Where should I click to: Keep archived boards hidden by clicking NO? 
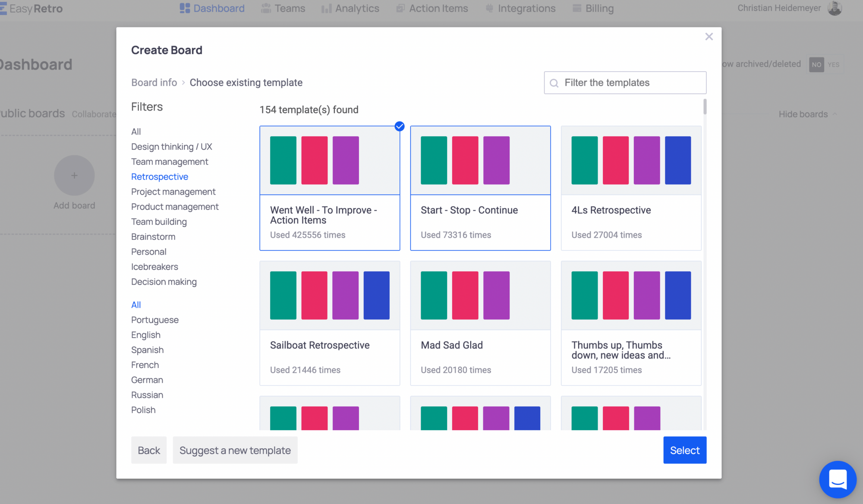point(816,64)
